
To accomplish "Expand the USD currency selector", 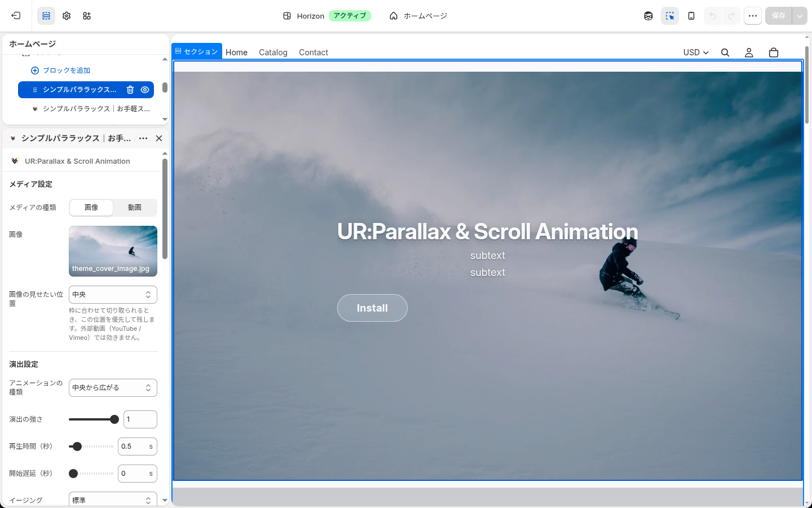I will (x=696, y=52).
